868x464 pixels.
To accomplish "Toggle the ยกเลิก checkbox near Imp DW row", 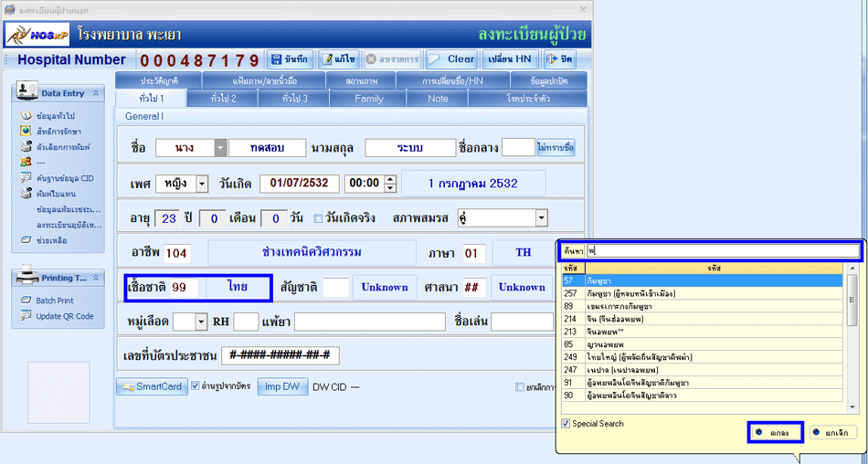I will tap(520, 387).
